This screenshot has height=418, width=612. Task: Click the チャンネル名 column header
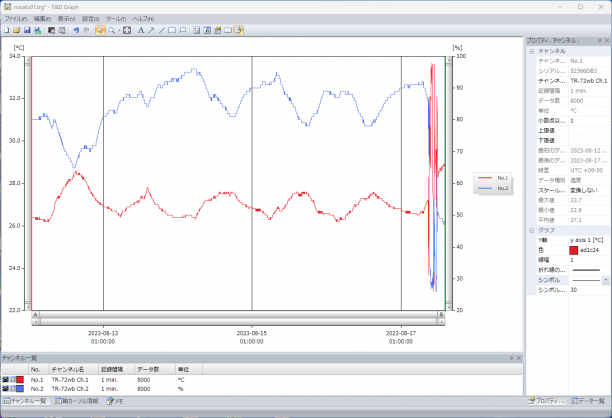[x=73, y=369]
